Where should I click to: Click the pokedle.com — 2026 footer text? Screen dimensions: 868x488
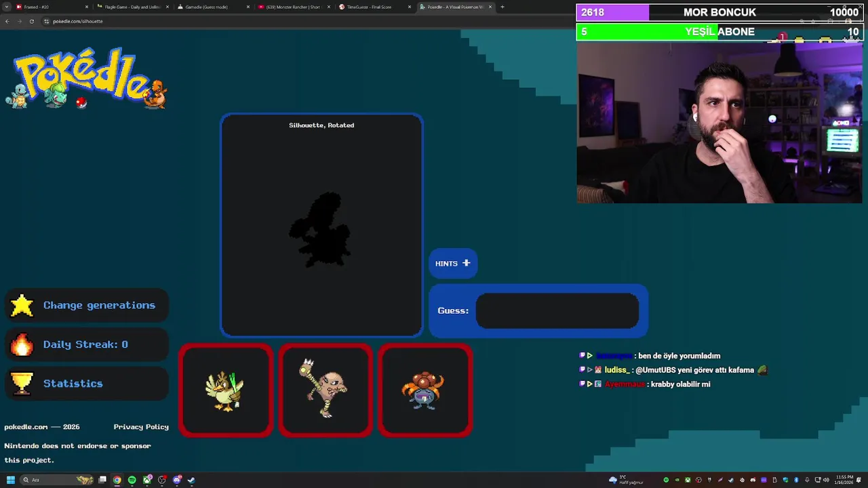(42, 427)
